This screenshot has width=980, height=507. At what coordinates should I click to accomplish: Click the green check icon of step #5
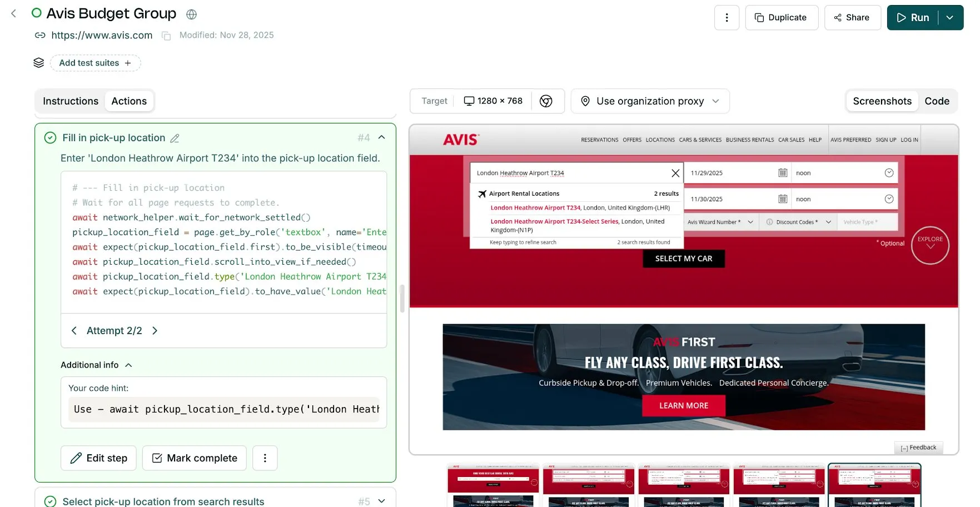(50, 501)
